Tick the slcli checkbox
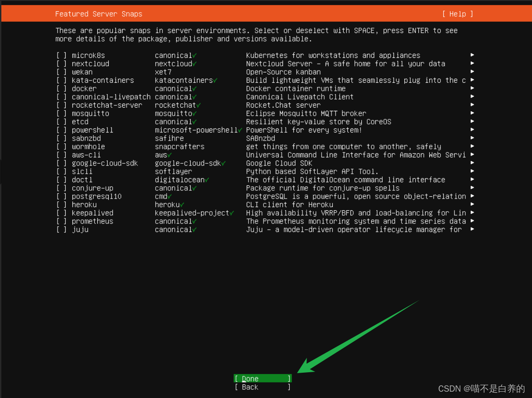 click(x=62, y=171)
